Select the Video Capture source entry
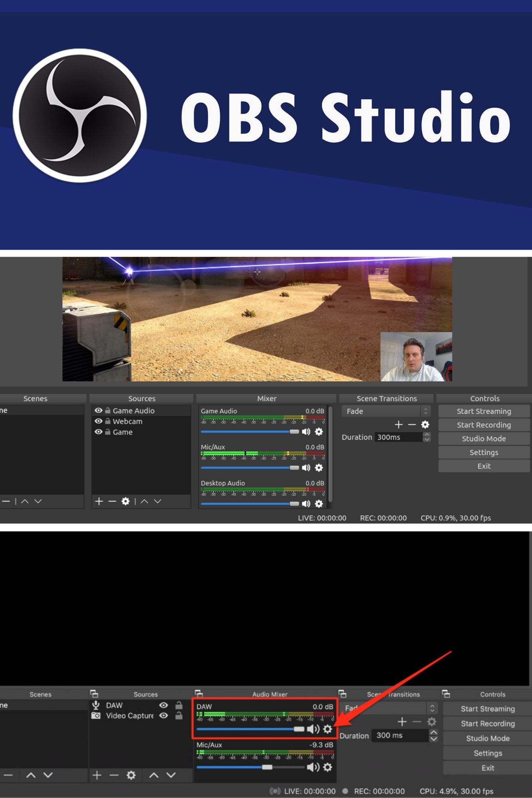The width and height of the screenshot is (532, 798). click(129, 716)
